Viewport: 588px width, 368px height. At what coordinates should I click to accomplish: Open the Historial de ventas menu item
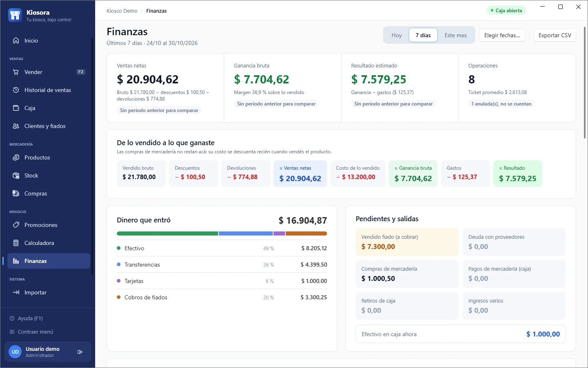[x=49, y=90]
